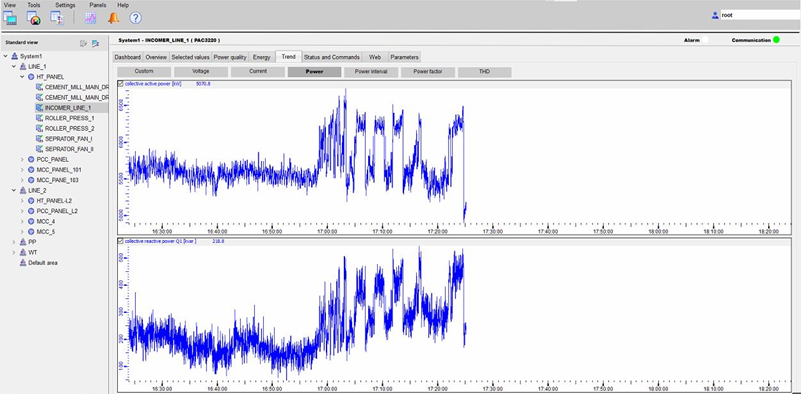Click the green Communication status indicator

pos(776,40)
